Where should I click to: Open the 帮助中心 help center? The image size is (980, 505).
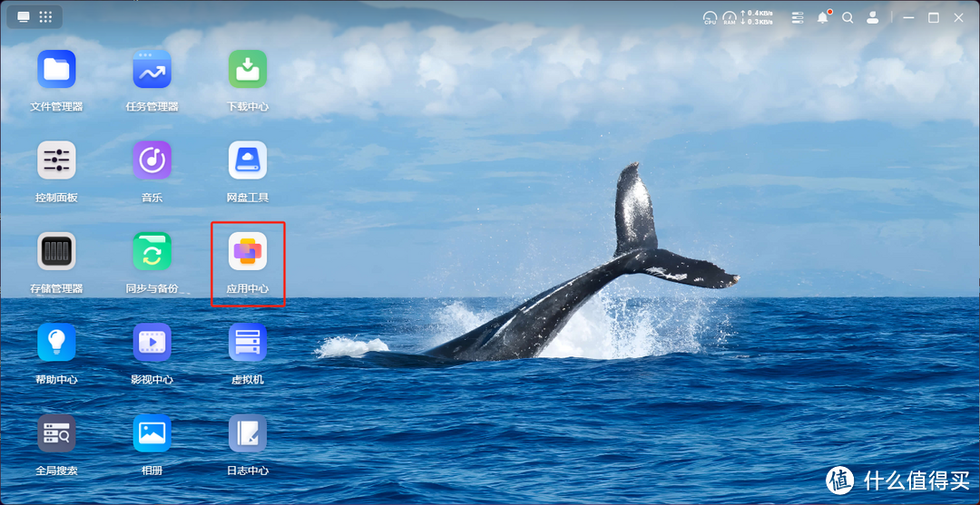pyautogui.click(x=56, y=343)
